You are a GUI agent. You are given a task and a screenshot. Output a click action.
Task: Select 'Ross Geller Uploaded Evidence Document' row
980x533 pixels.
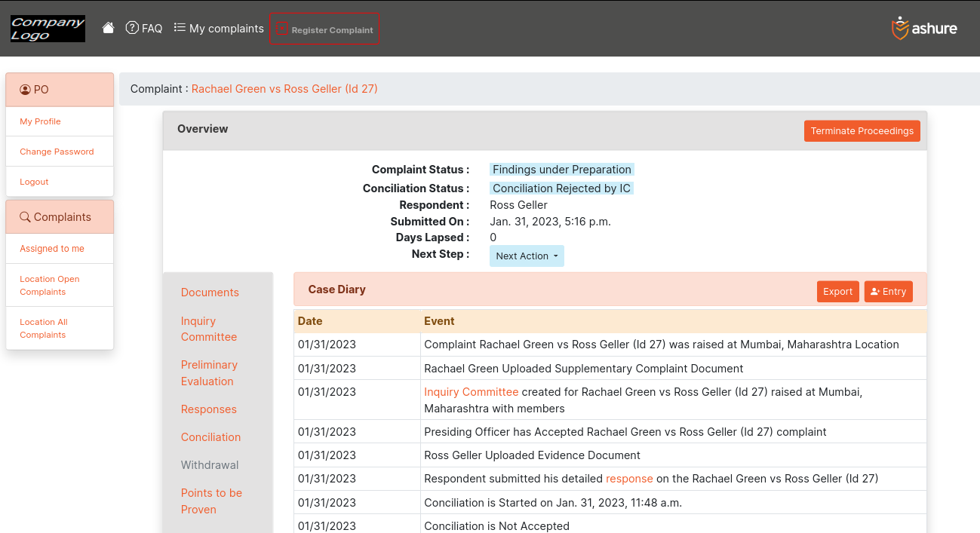point(610,455)
